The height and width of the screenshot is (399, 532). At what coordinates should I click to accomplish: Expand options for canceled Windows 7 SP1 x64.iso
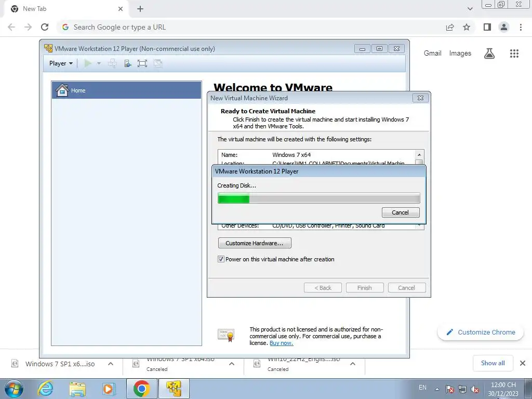(232, 364)
